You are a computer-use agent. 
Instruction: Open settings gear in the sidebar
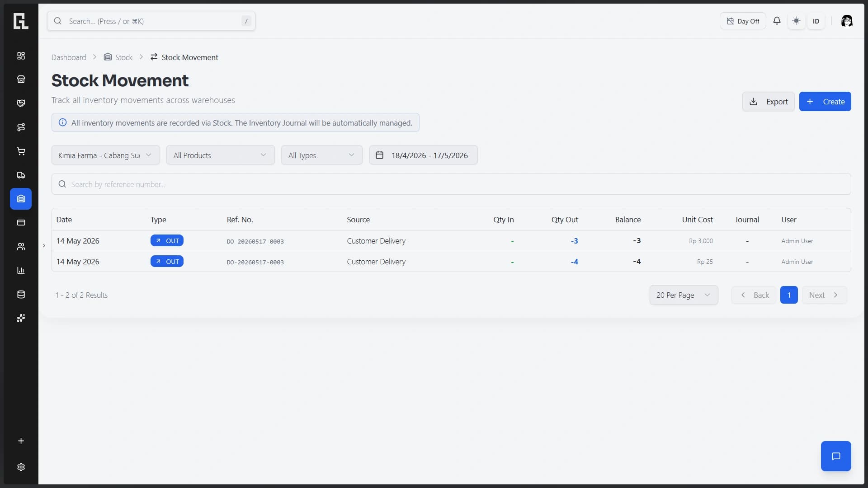click(x=21, y=467)
